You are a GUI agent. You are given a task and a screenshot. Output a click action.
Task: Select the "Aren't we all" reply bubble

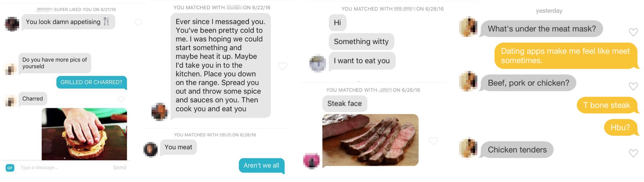click(261, 166)
